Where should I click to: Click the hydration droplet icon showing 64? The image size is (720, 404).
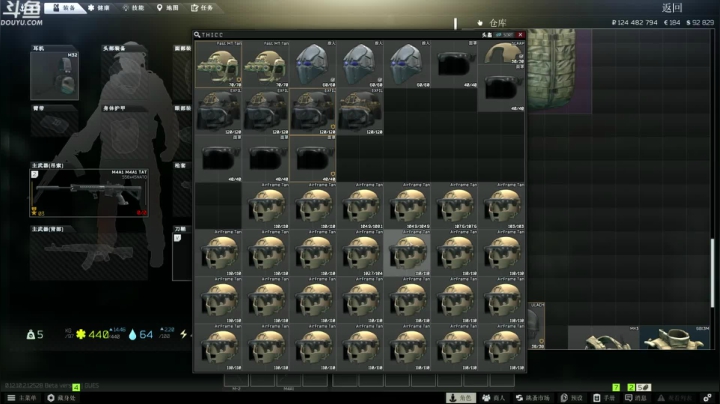click(133, 335)
